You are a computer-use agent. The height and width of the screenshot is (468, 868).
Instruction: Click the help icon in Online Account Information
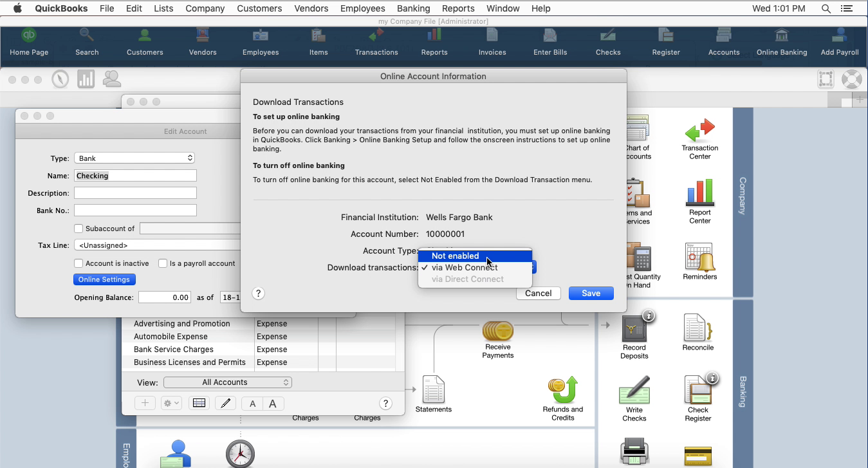pos(258,294)
